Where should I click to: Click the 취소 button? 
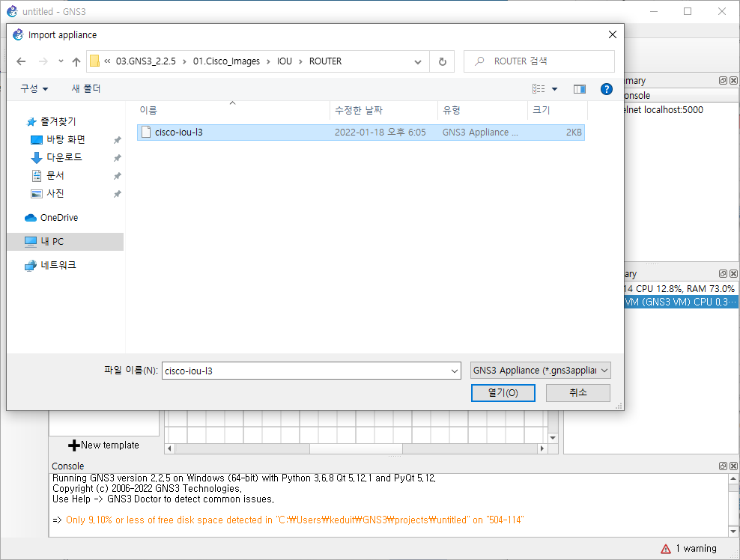[578, 392]
